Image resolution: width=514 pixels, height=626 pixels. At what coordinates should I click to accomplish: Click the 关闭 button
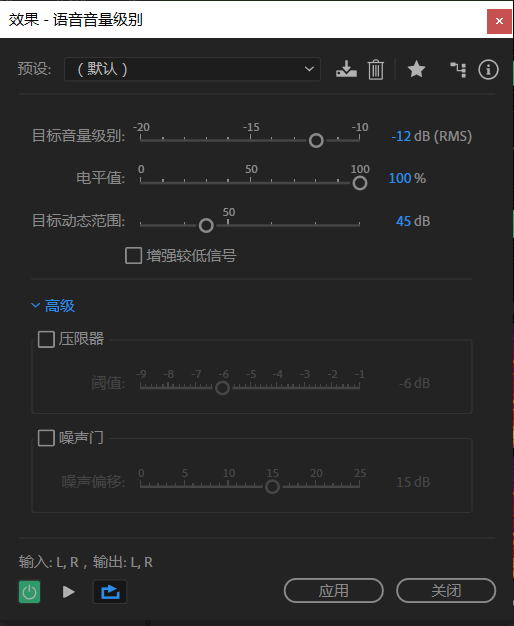click(x=446, y=590)
